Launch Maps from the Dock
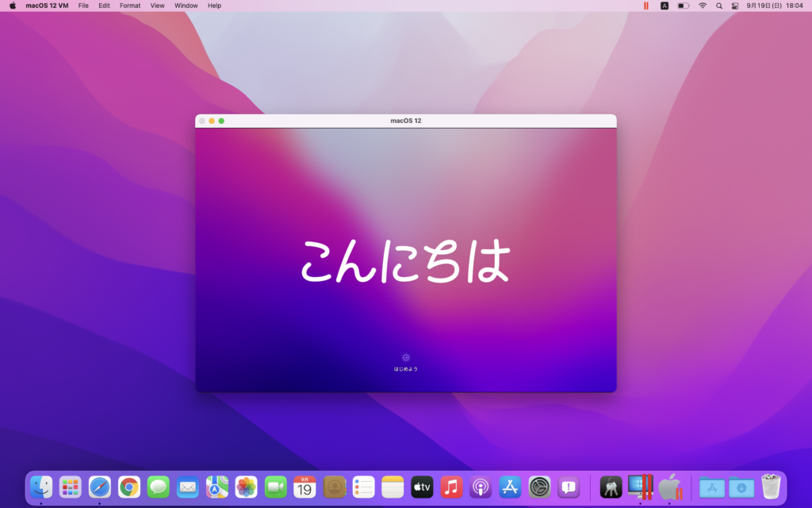Image resolution: width=812 pixels, height=508 pixels. (x=217, y=487)
